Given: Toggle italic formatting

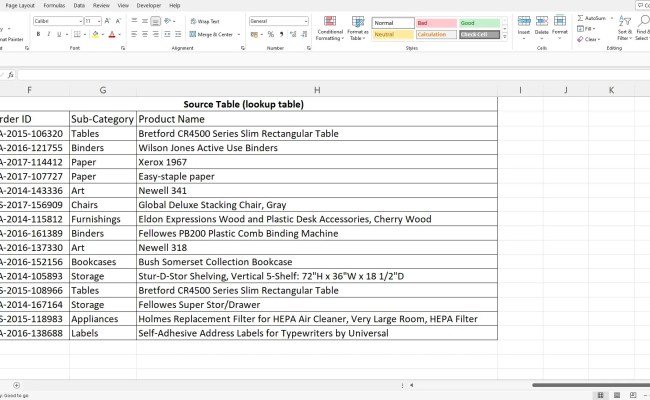Looking at the screenshot, I should pyautogui.click(x=49, y=34).
